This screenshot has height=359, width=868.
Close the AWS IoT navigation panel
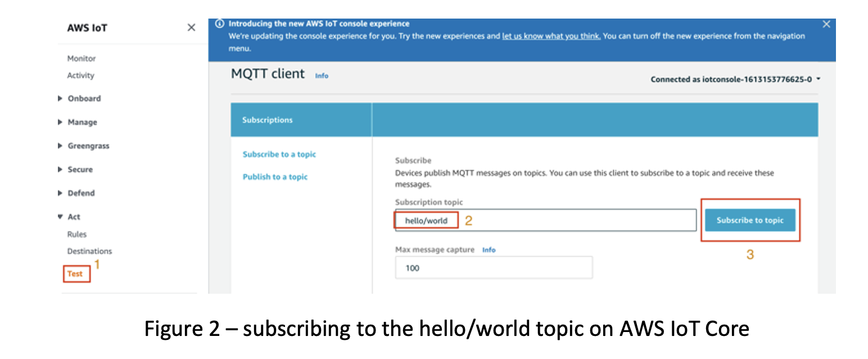tap(191, 28)
